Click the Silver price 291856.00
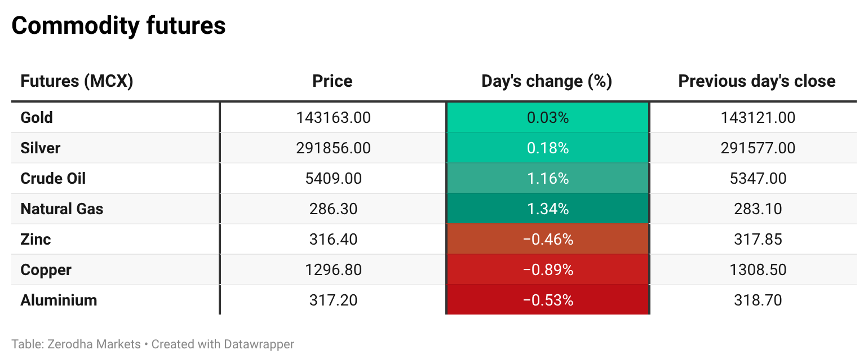 (x=333, y=148)
